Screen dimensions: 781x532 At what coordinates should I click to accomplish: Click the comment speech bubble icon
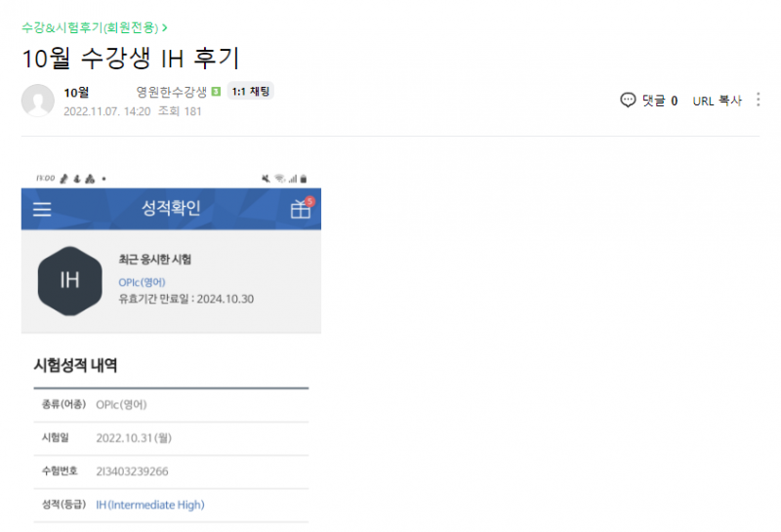[628, 100]
